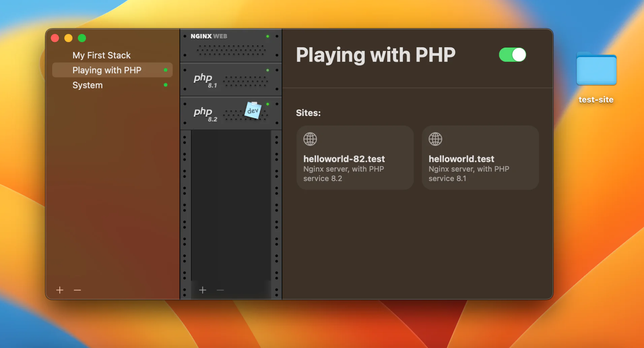Select the PHP 8.1 service rack unit
This screenshot has height=348, width=644.
click(231, 80)
